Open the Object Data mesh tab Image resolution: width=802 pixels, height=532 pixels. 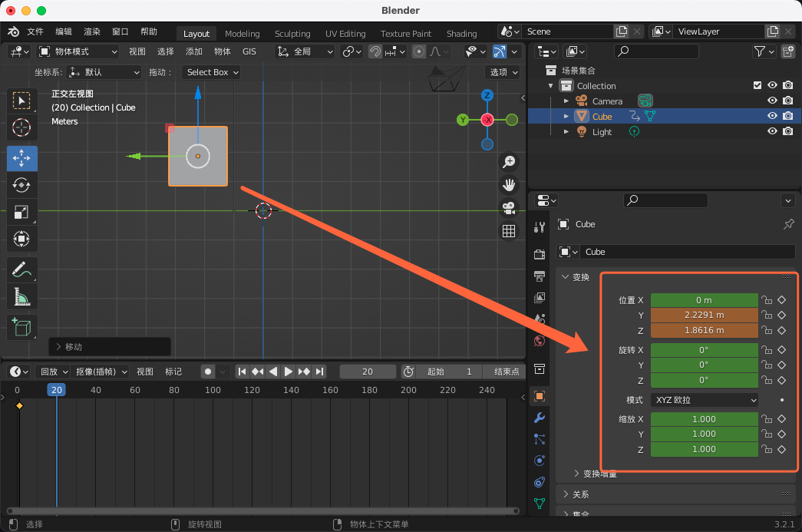tap(540, 504)
